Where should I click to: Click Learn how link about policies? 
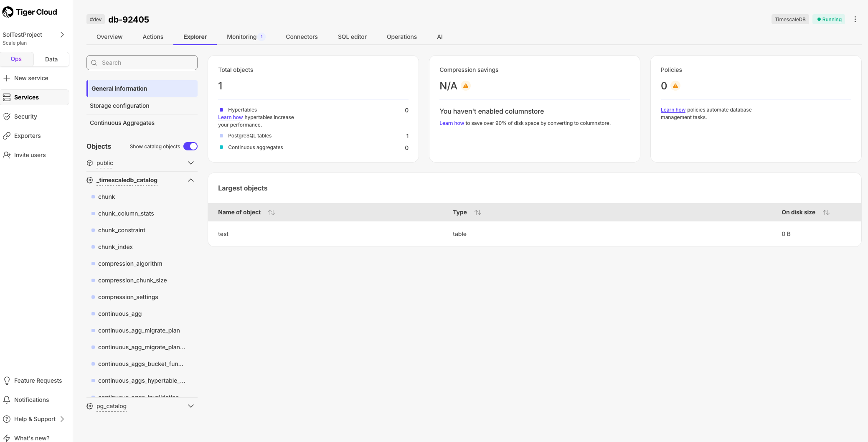click(673, 110)
